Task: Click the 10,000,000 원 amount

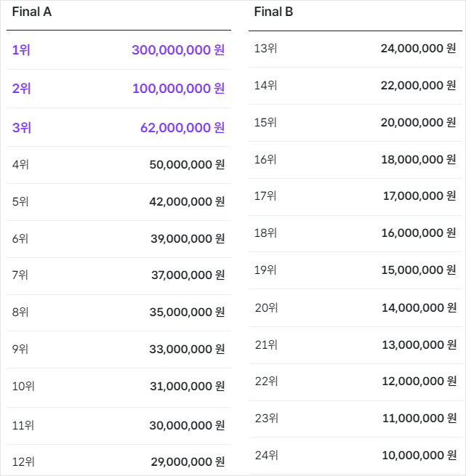Action: click(x=419, y=456)
